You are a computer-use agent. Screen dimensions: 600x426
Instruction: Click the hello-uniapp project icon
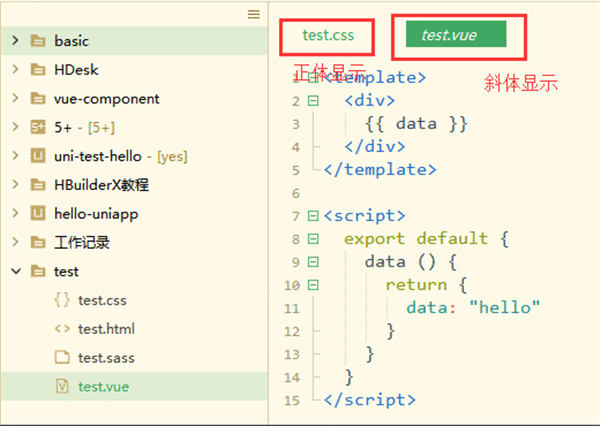39,213
